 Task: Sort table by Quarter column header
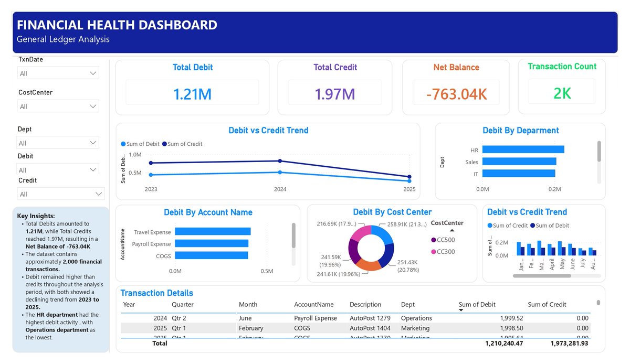click(183, 304)
